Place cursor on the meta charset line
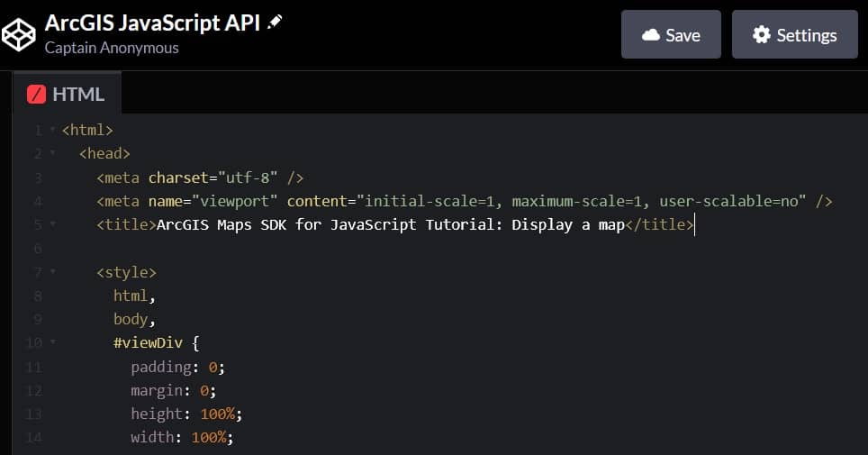Image resolution: width=868 pixels, height=455 pixels. pos(200,177)
